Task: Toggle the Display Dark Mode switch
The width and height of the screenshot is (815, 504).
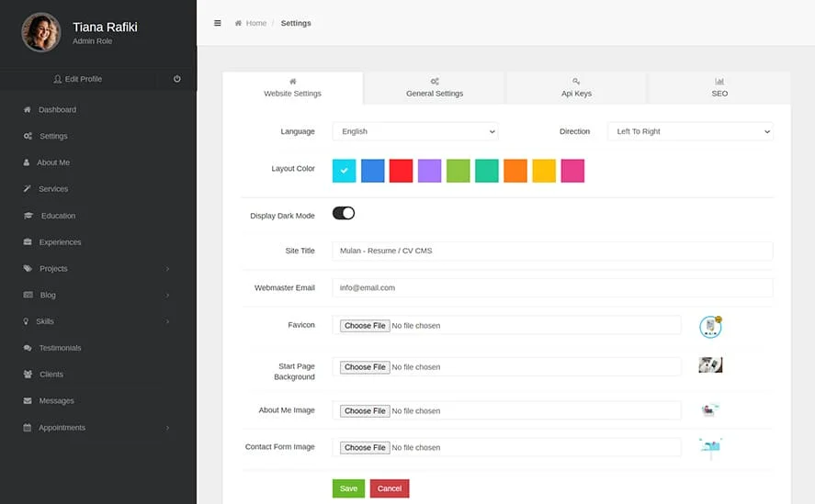Action: [344, 213]
